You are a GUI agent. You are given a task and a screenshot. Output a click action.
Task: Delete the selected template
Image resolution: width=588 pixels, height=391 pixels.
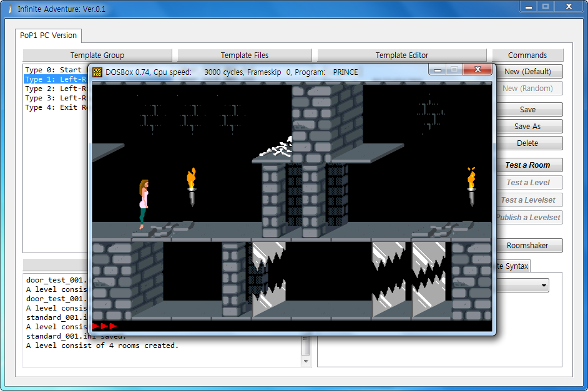click(527, 143)
